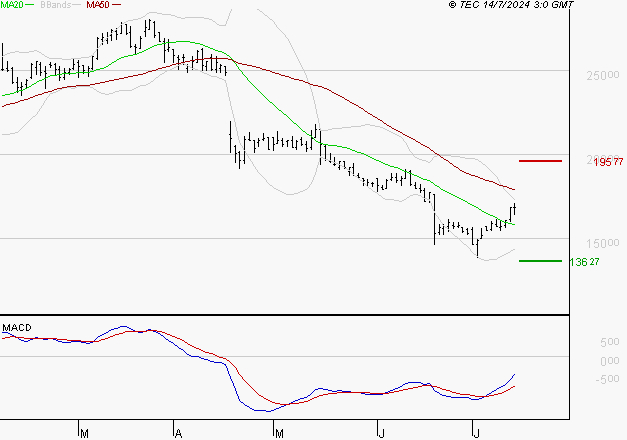Click the 15000 price axis label
This screenshot has height=440, width=627.
[x=603, y=243]
